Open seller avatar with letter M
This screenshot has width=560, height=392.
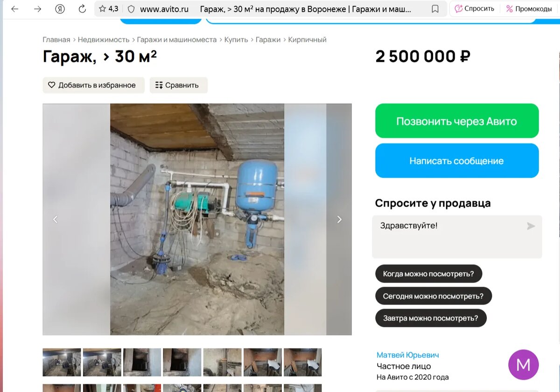523,364
